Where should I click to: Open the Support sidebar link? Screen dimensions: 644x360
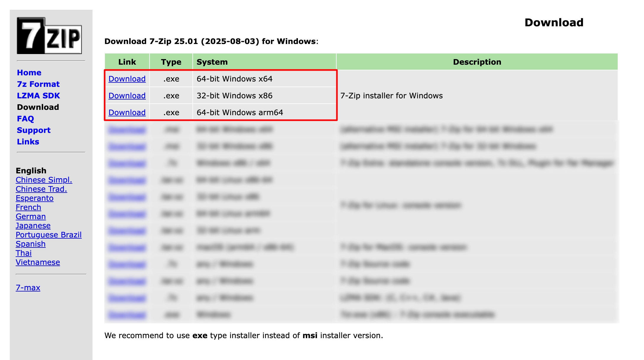[x=34, y=130]
